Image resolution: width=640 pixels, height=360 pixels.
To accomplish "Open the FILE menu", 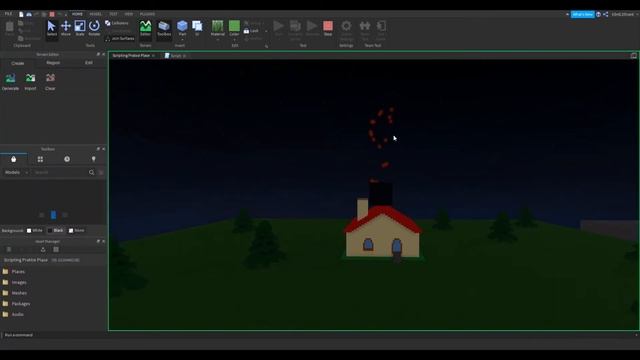I will (x=8, y=14).
